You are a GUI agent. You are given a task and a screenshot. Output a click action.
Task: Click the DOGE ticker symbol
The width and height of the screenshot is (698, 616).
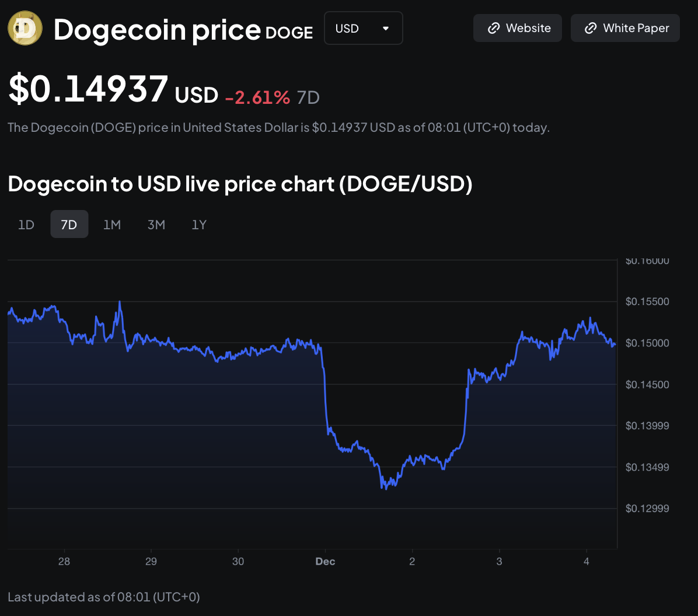click(289, 33)
